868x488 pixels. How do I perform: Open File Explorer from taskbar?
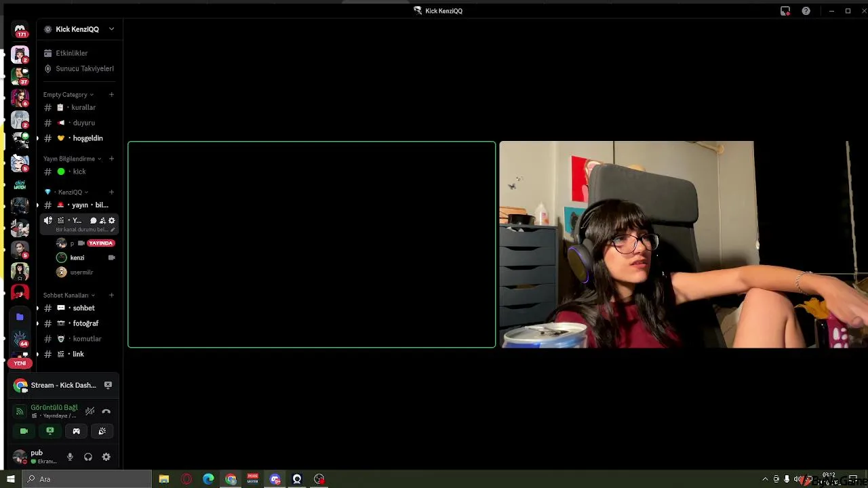click(x=164, y=479)
